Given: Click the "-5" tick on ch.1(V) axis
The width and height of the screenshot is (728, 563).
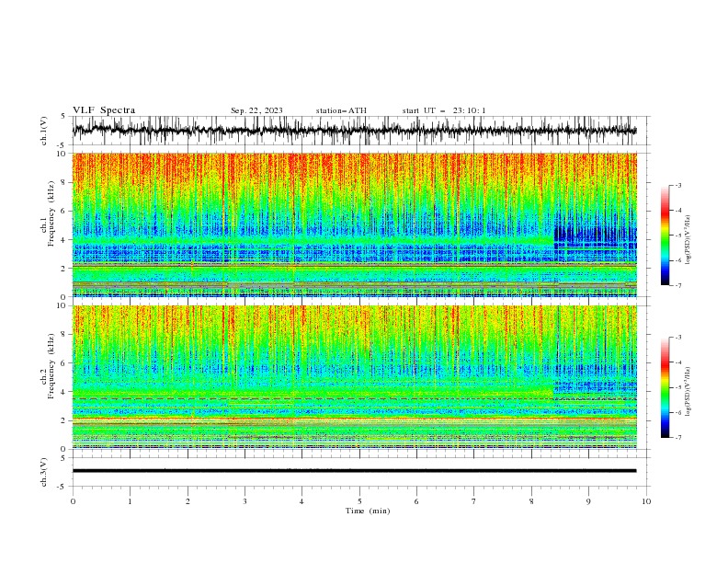Looking at the screenshot, I should 63,145.
